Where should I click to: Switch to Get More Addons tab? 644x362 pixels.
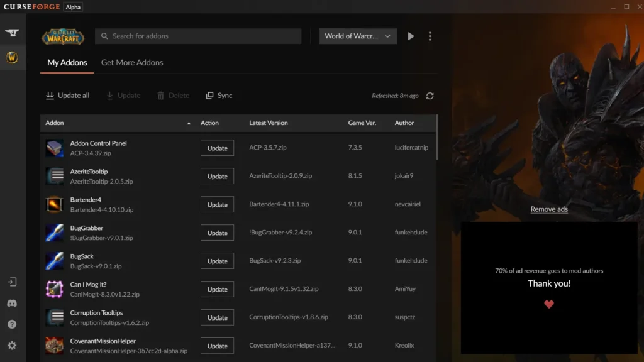click(132, 63)
